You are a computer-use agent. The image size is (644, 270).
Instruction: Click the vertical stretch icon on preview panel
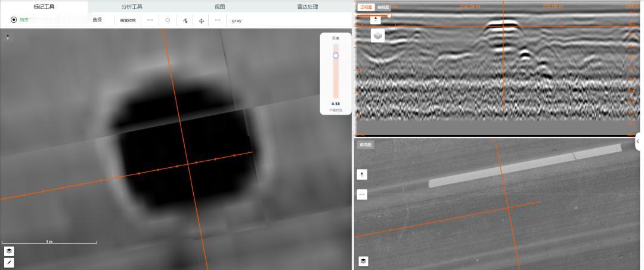362,174
